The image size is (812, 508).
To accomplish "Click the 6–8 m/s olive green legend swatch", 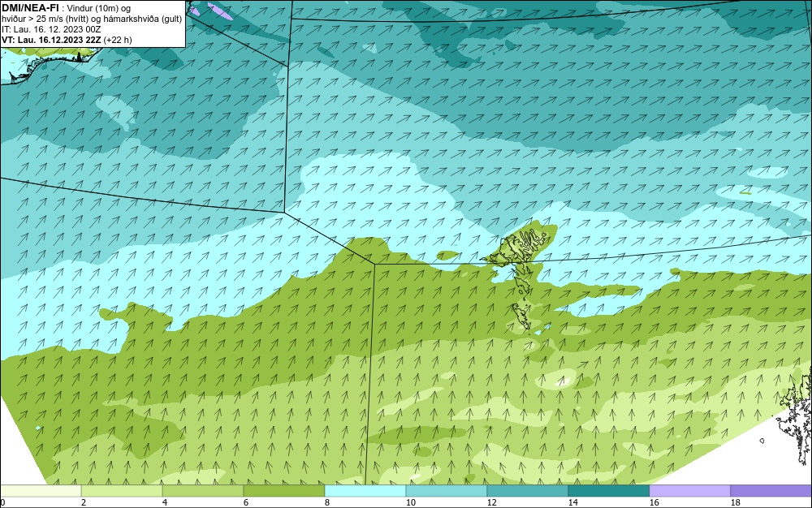I will coord(283,491).
